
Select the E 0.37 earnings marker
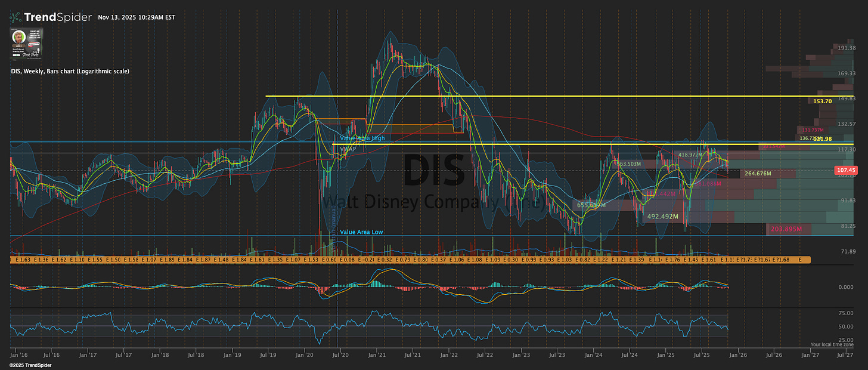coord(439,260)
